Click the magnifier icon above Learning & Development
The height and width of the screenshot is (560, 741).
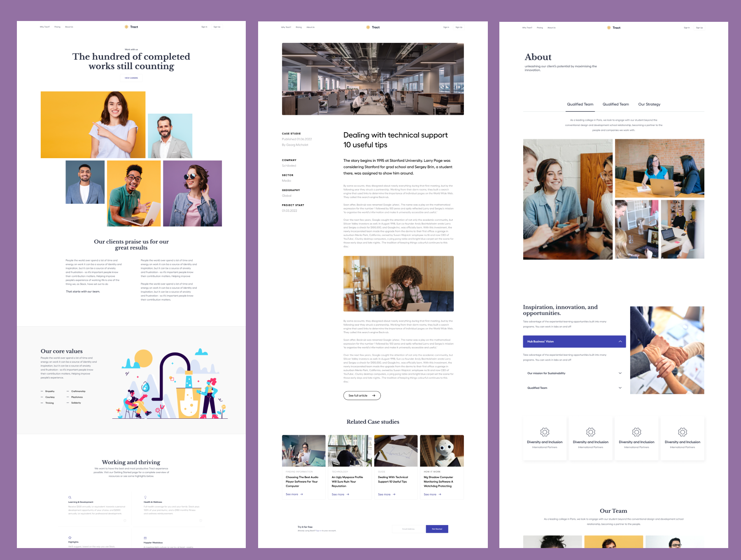pyautogui.click(x=70, y=497)
